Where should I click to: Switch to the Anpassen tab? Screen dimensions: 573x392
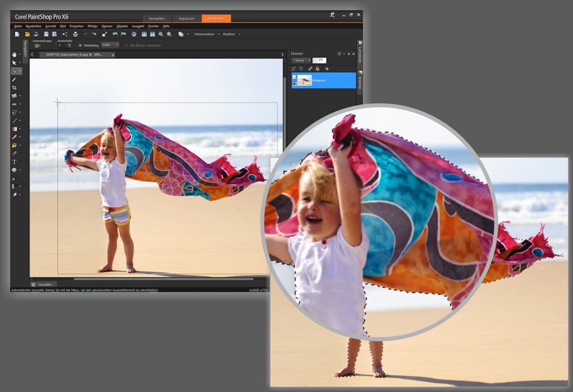click(x=186, y=19)
